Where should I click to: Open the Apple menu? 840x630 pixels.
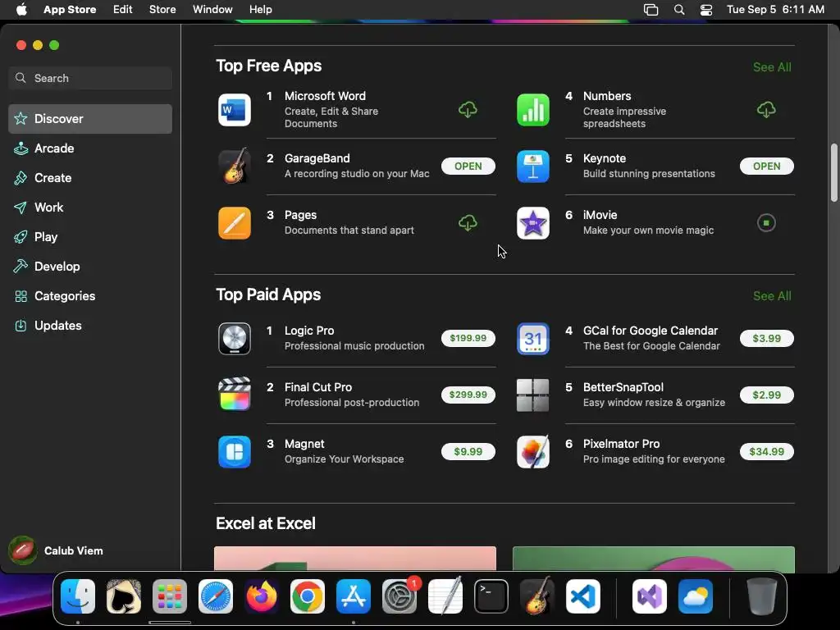[x=21, y=10]
